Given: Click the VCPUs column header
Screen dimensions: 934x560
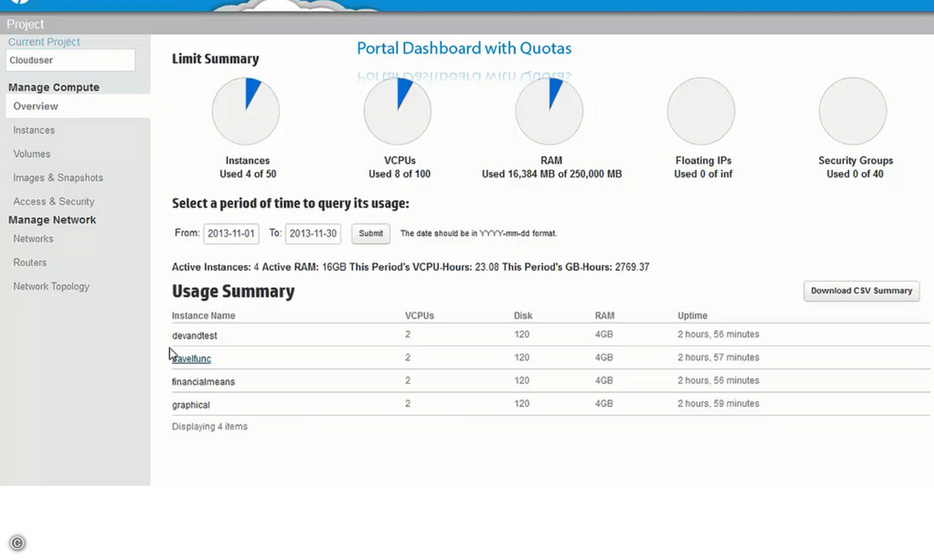Looking at the screenshot, I should pos(420,316).
